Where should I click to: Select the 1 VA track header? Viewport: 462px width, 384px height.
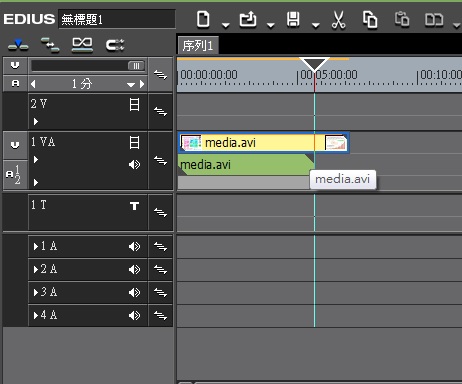click(88, 161)
